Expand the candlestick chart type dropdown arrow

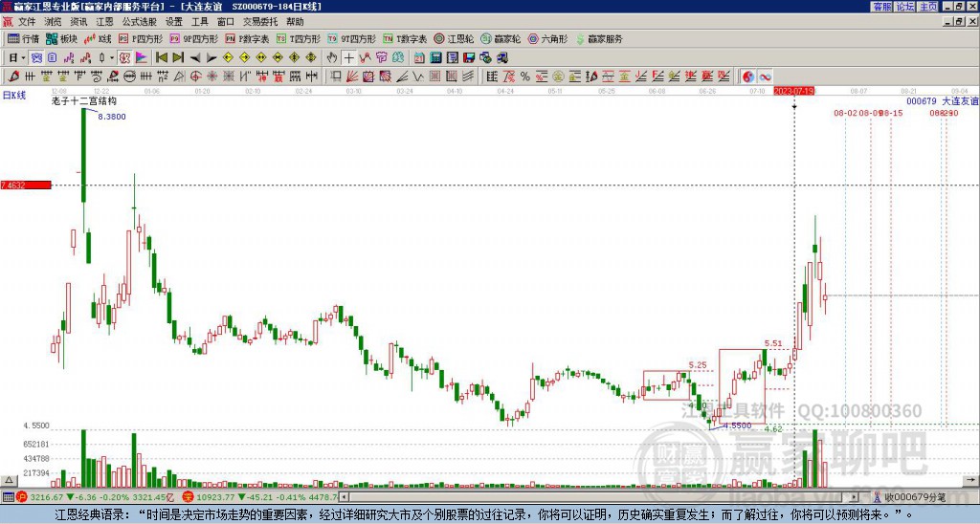[112, 58]
